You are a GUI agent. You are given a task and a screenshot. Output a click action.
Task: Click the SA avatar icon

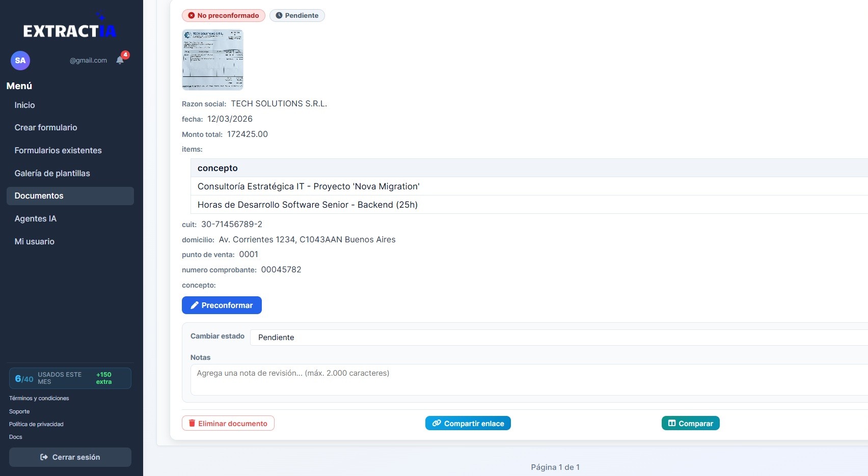pyautogui.click(x=20, y=60)
